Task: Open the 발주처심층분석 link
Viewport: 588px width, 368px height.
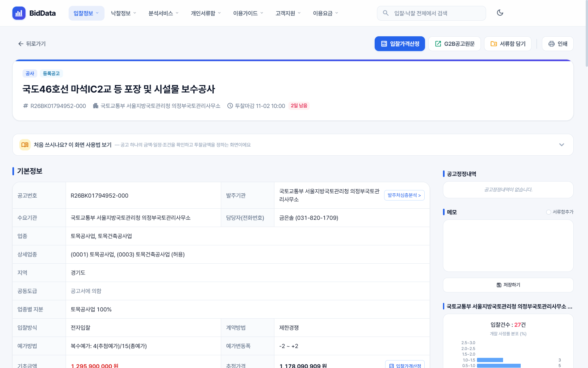Action: pos(404,195)
